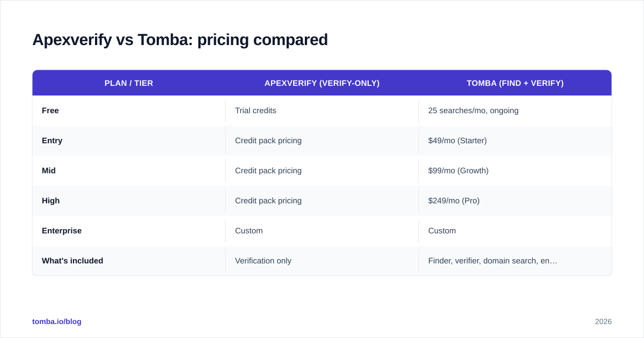This screenshot has width=644, height=338.
Task: Click the 'APEXVERIFY (VERIFY-ONLY)' column header
Action: click(x=322, y=83)
